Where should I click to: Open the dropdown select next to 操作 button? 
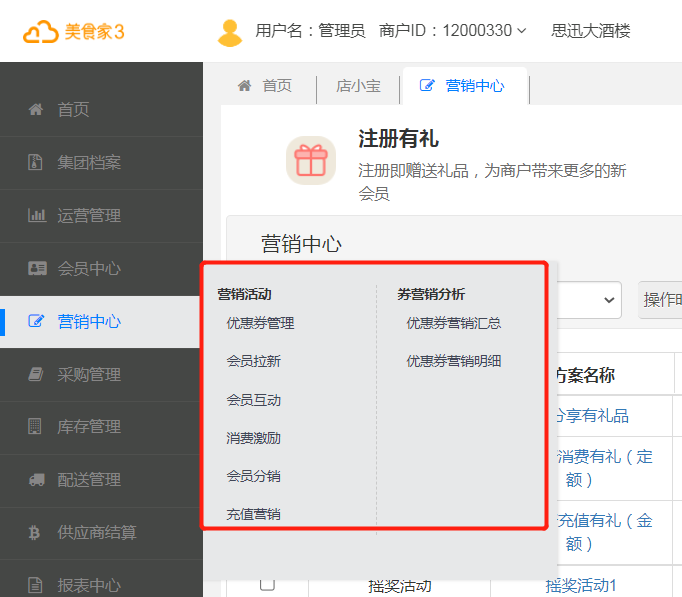pyautogui.click(x=588, y=299)
